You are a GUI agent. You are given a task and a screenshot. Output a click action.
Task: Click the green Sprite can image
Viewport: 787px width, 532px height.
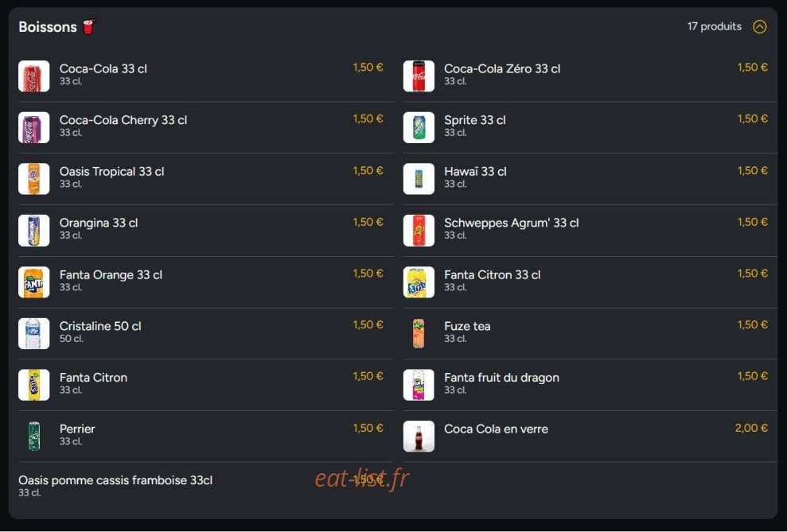pos(419,127)
